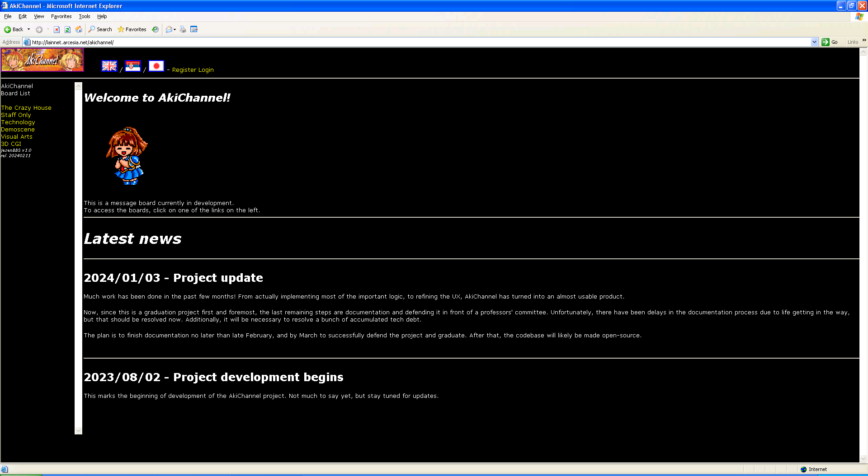Image resolution: width=868 pixels, height=476 pixels.
Task: Click the Go button beside address bar
Action: (x=830, y=42)
